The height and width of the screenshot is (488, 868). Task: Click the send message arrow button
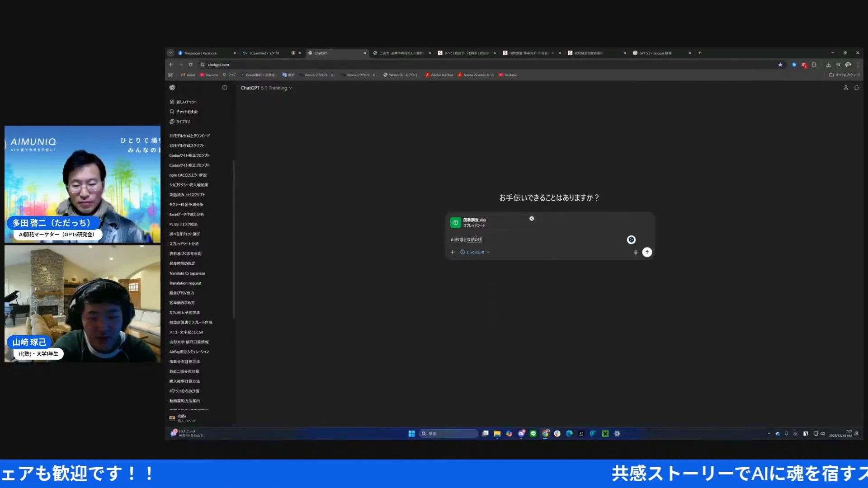[x=647, y=252]
